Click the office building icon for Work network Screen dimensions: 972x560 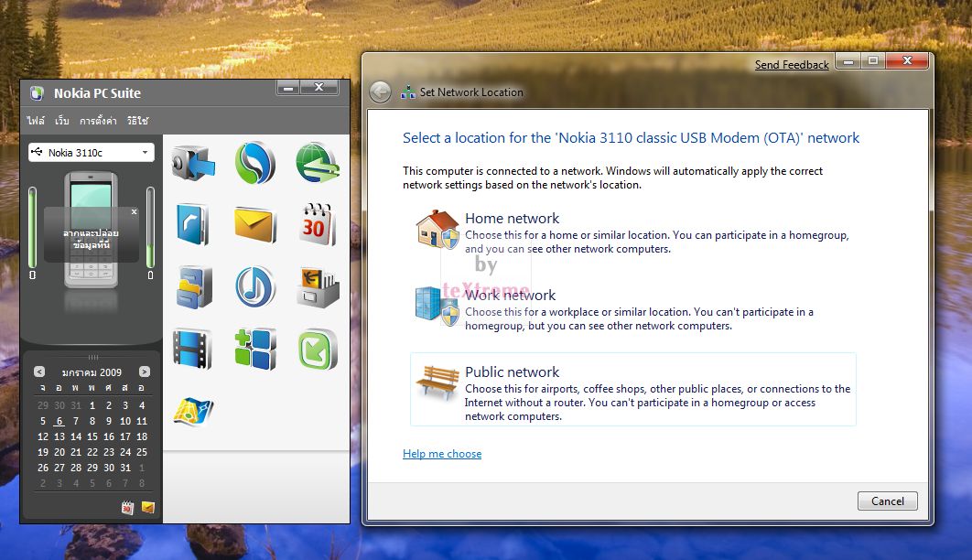pos(437,306)
